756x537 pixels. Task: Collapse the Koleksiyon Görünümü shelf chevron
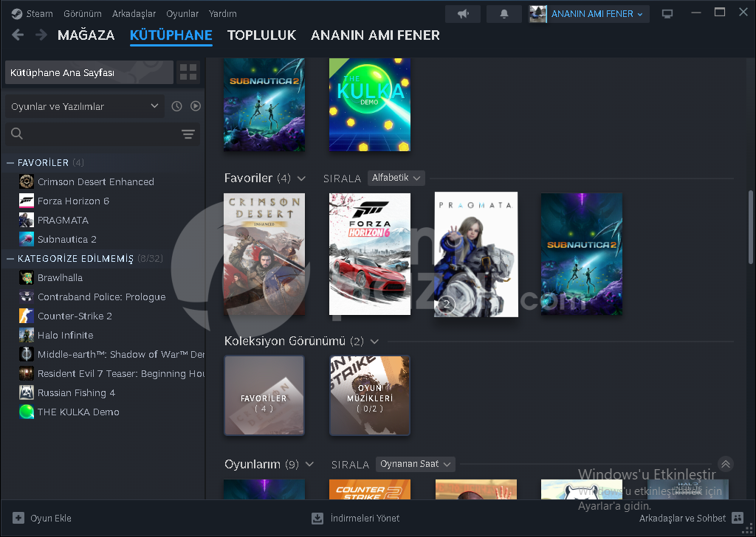[374, 342]
